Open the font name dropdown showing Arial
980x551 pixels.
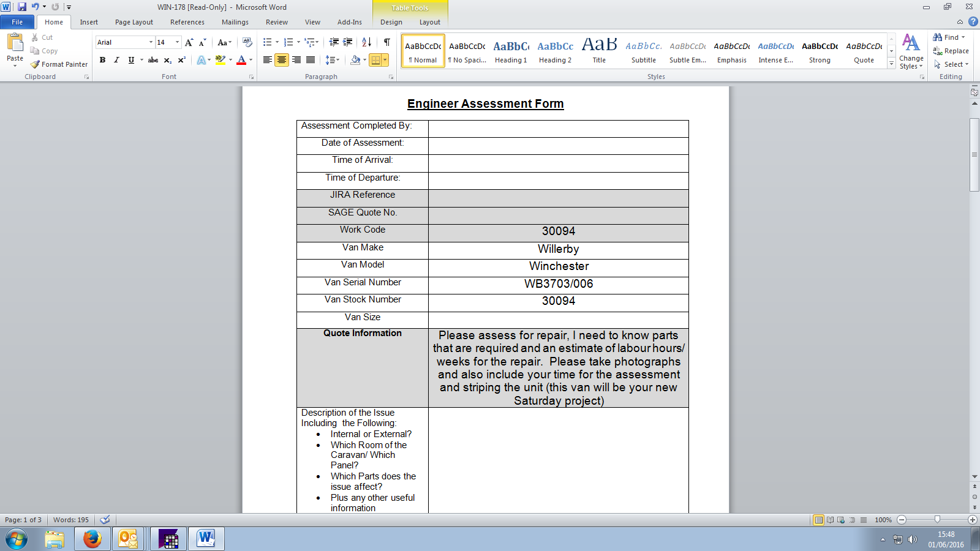151,42
